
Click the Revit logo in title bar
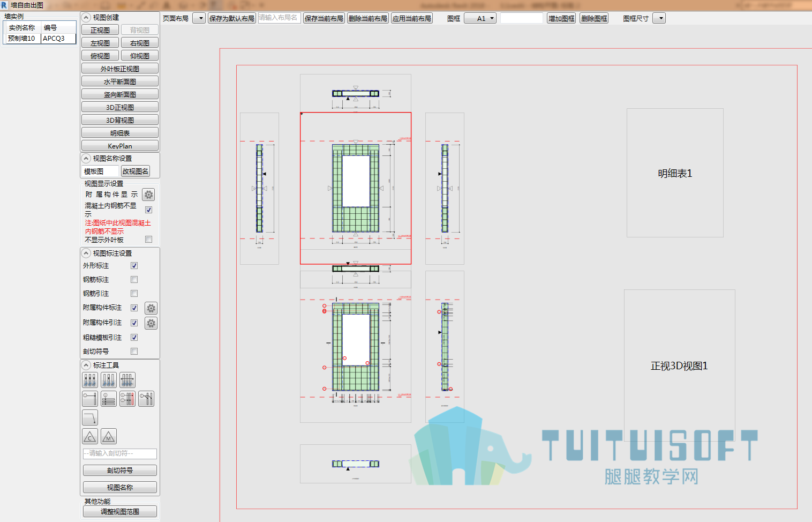point(4,5)
